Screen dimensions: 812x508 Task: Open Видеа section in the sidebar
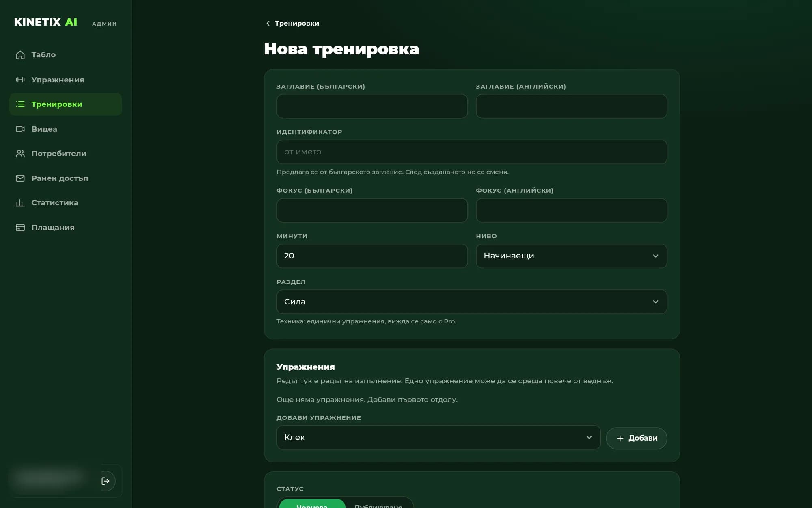65,129
